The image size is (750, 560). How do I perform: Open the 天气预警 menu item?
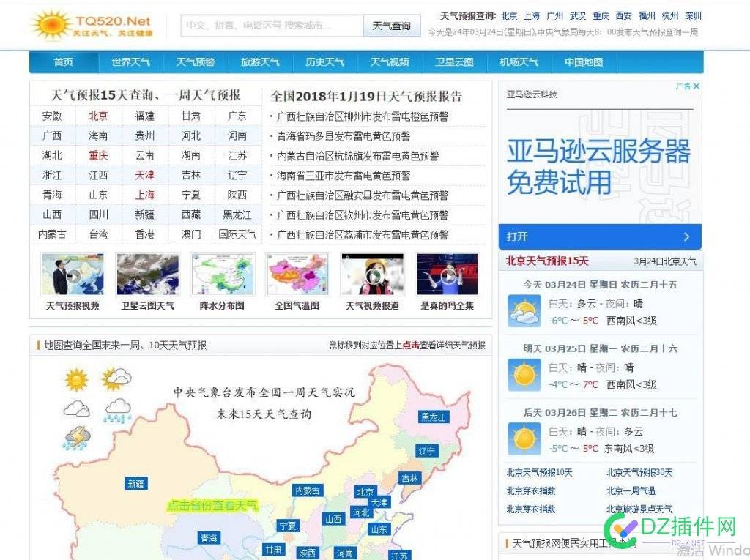[x=195, y=62]
